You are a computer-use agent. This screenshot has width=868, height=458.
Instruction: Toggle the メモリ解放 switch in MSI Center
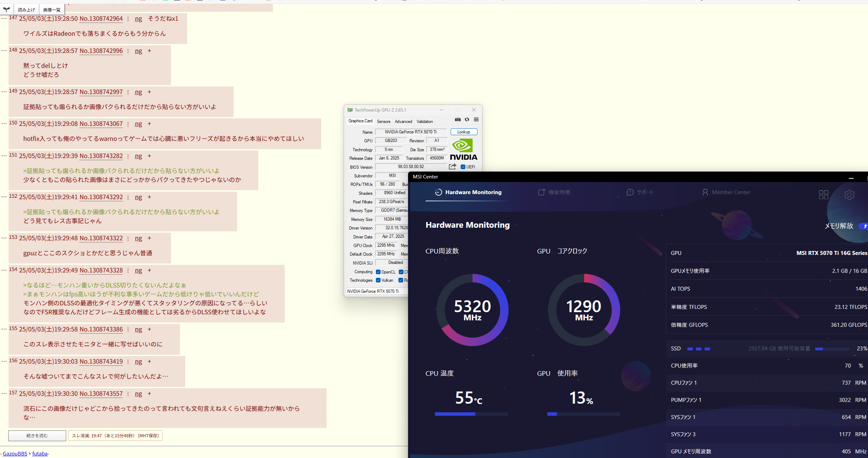864,226
